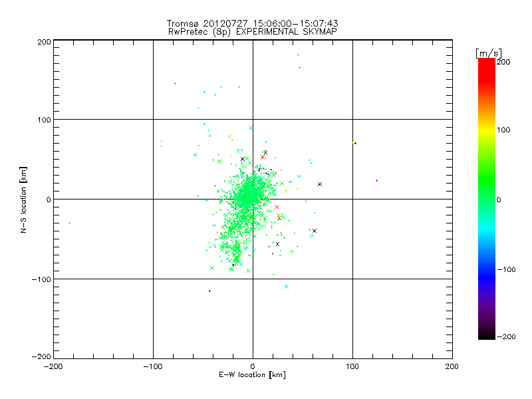
Task: Click the colorbar scale label "-100"
Action: click(506, 269)
